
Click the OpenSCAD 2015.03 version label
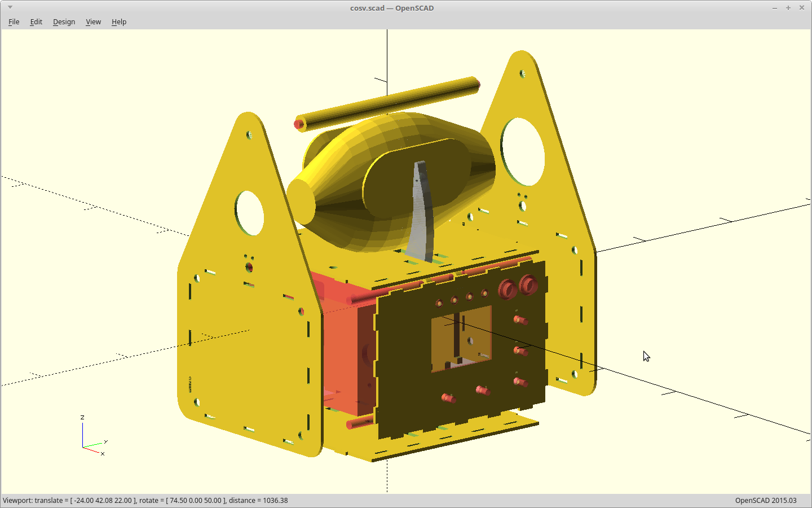[765, 501]
